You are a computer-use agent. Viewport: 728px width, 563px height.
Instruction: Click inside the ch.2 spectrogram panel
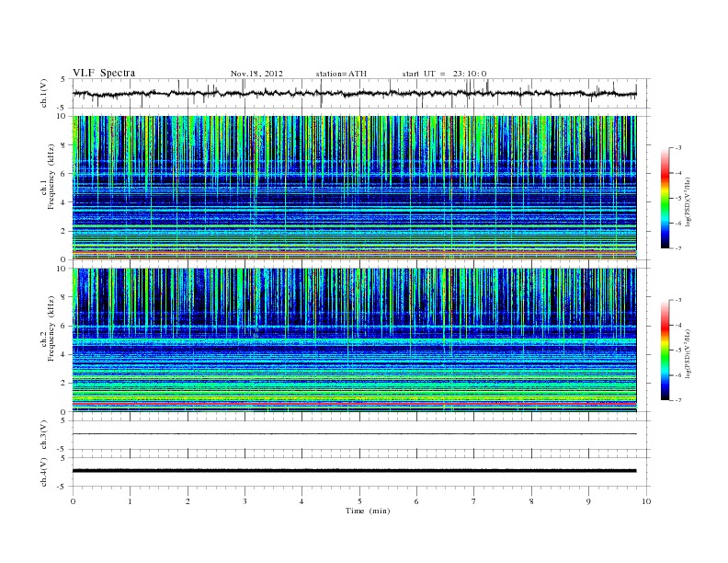(x=354, y=340)
